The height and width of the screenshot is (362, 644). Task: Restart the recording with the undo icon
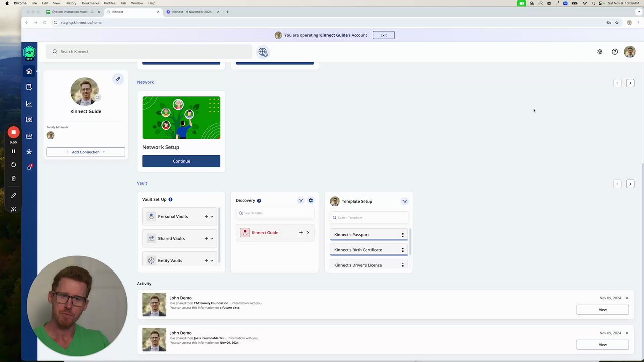point(14,165)
